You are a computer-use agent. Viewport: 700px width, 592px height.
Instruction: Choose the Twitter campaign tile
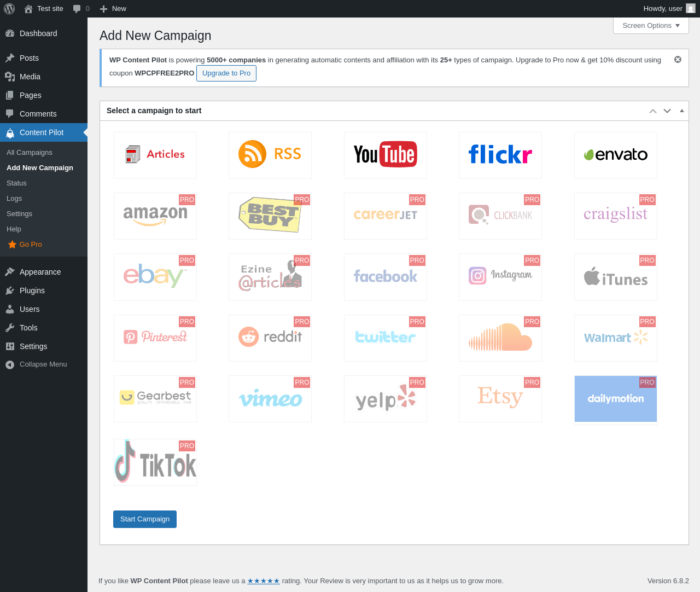click(x=386, y=338)
